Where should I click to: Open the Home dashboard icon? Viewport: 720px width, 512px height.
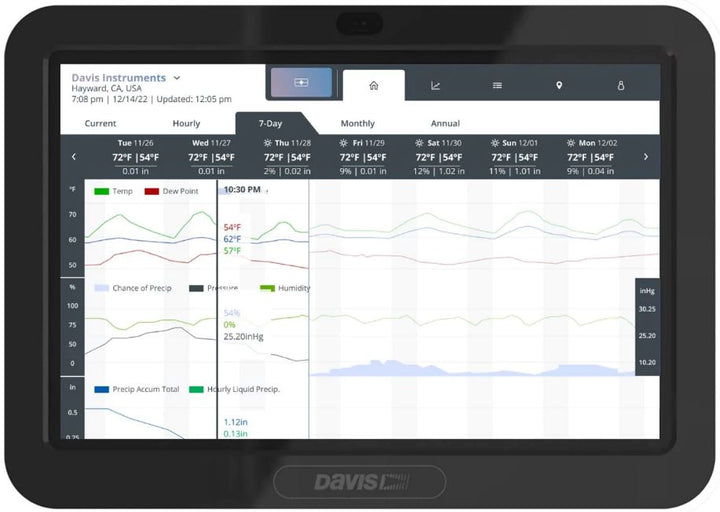coord(373,86)
